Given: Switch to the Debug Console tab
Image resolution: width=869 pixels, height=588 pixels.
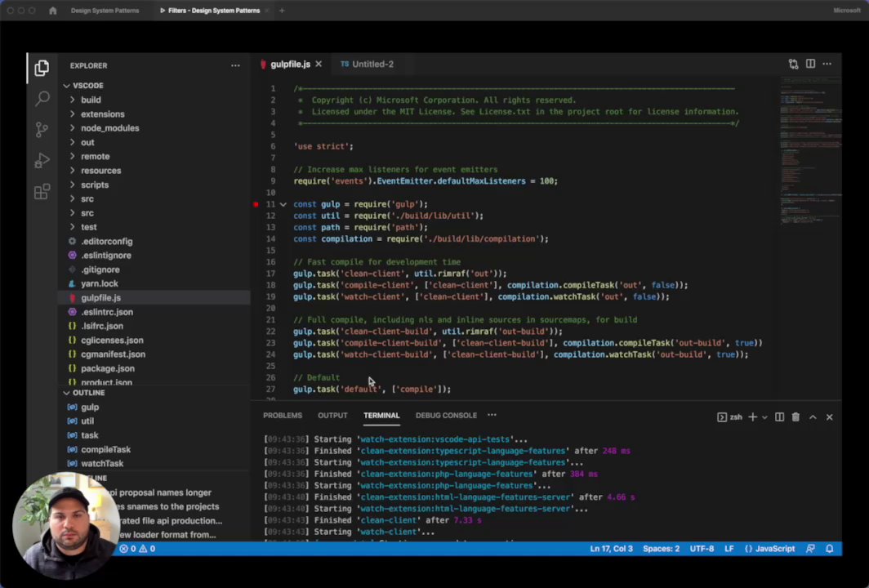Looking at the screenshot, I should (446, 415).
